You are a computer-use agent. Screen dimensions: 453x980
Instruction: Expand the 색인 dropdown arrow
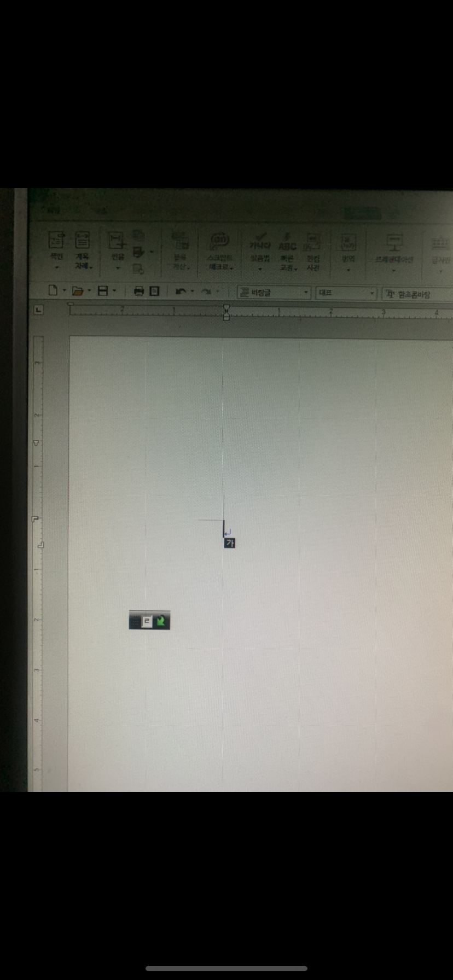57,267
